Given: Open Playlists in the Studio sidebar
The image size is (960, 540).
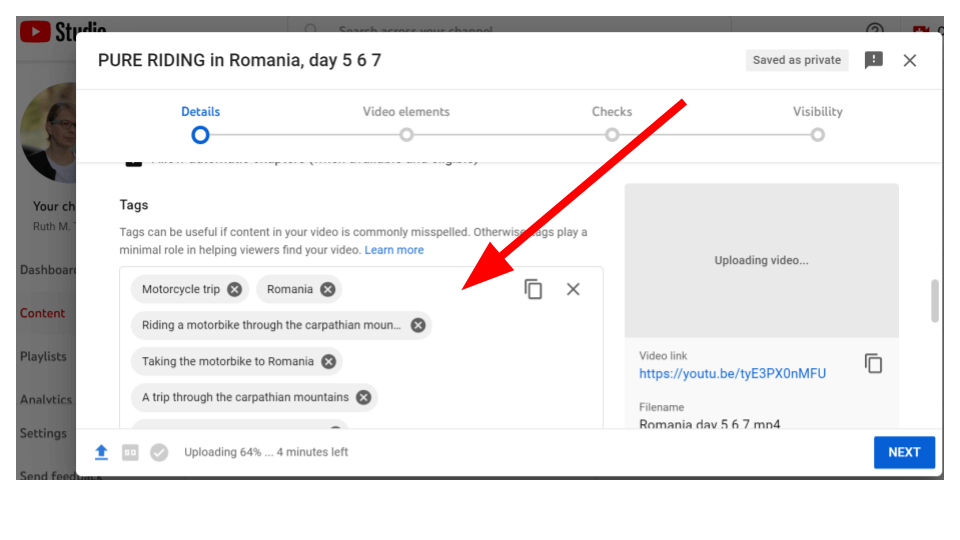Looking at the screenshot, I should tap(43, 356).
